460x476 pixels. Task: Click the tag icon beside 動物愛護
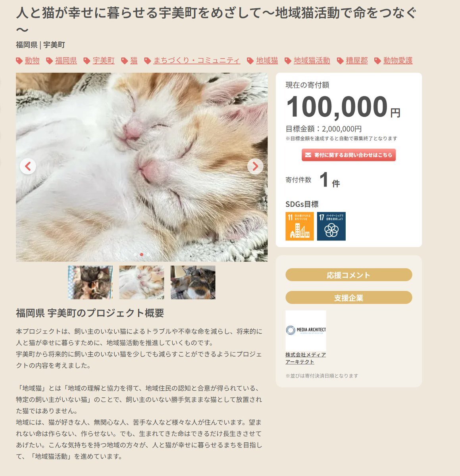(377, 61)
